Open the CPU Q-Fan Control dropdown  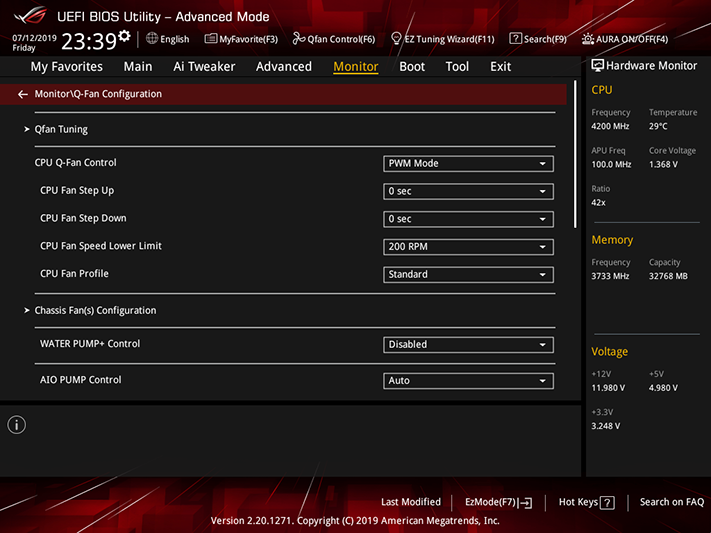point(468,163)
